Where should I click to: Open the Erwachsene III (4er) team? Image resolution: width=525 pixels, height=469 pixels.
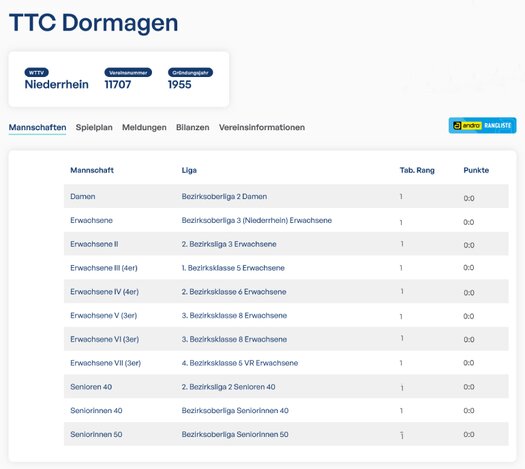pos(104,268)
